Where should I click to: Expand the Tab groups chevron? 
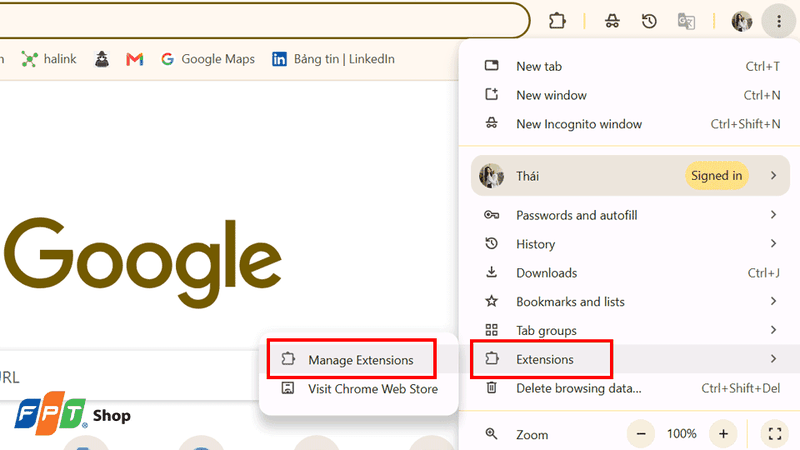pyautogui.click(x=773, y=330)
